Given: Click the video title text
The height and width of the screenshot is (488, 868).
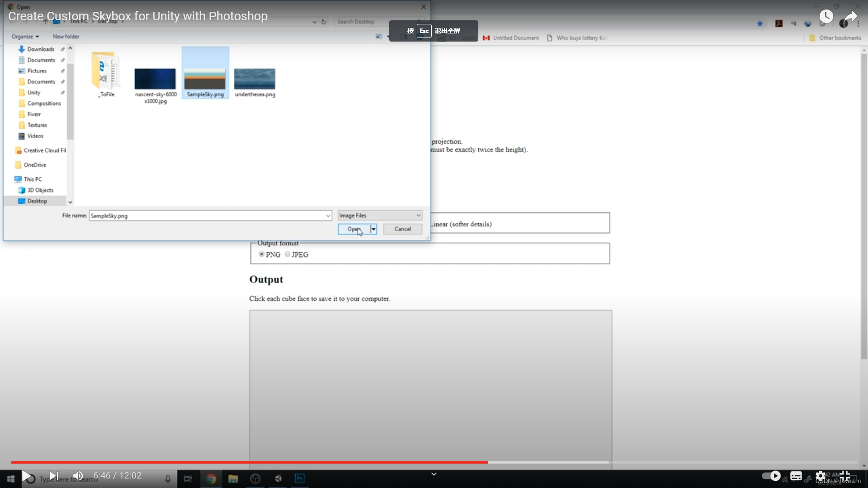Looking at the screenshot, I should coord(138,16).
